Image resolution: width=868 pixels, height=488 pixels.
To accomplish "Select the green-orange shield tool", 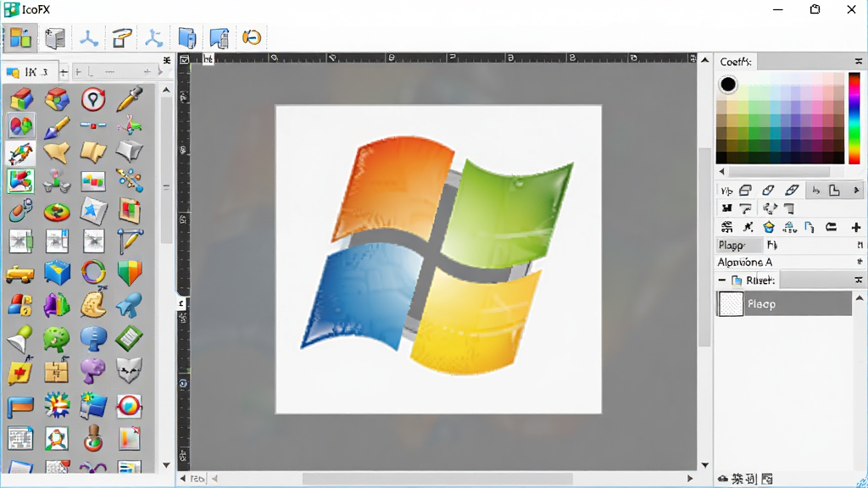I will coord(130,272).
